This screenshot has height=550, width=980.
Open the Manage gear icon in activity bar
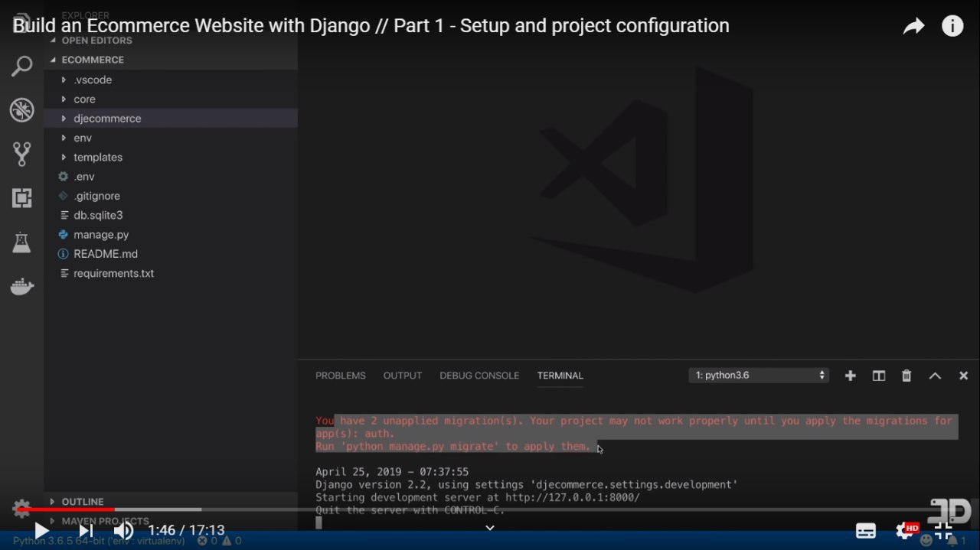click(x=21, y=509)
